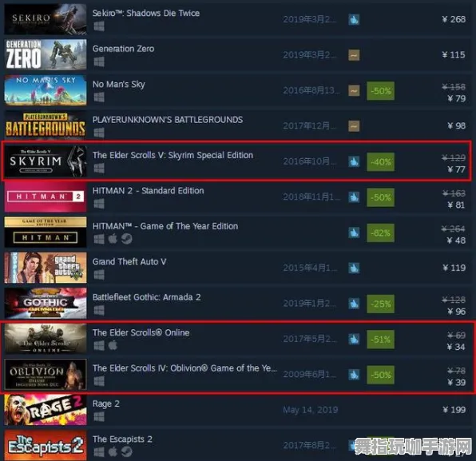
Task: Click the mixed review icon for No Man's Sky
Action: (354, 90)
